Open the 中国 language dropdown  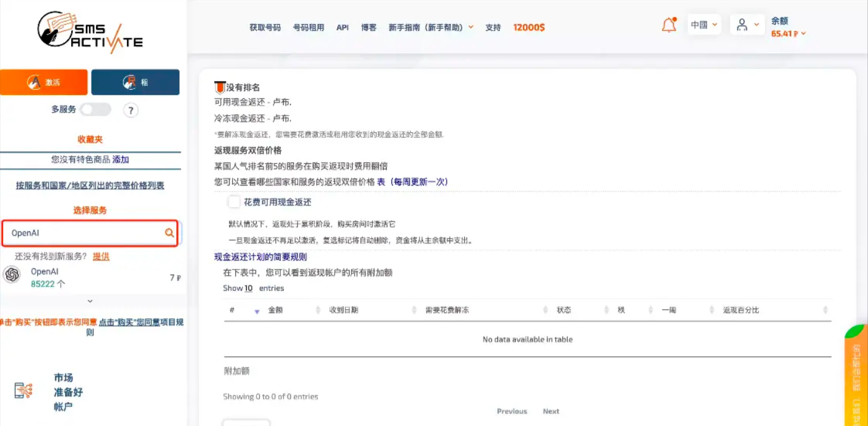tap(704, 25)
